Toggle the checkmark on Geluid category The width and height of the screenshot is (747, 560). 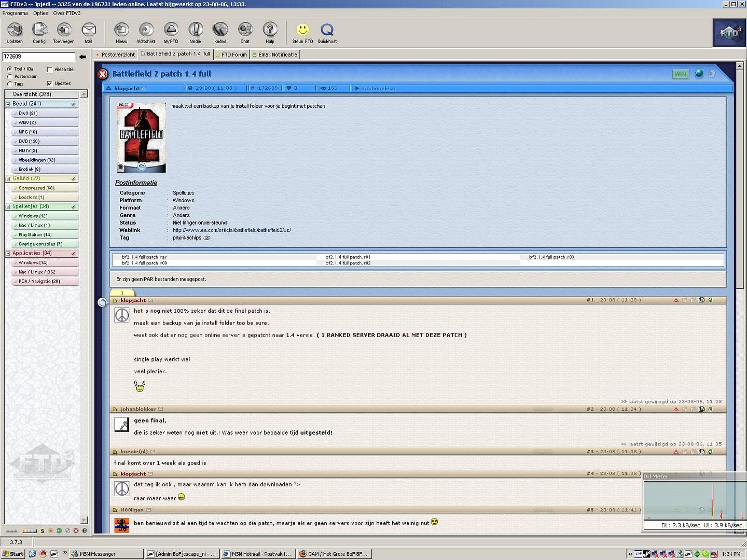pyautogui.click(x=73, y=179)
